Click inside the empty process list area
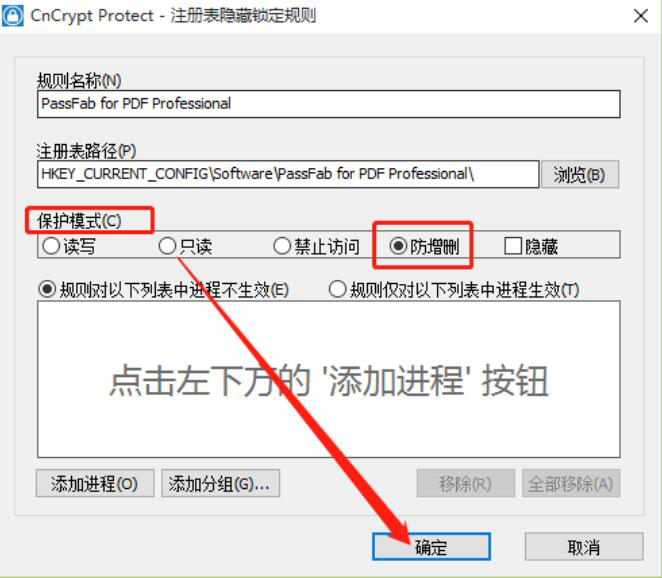The height and width of the screenshot is (578, 662). pos(328,379)
